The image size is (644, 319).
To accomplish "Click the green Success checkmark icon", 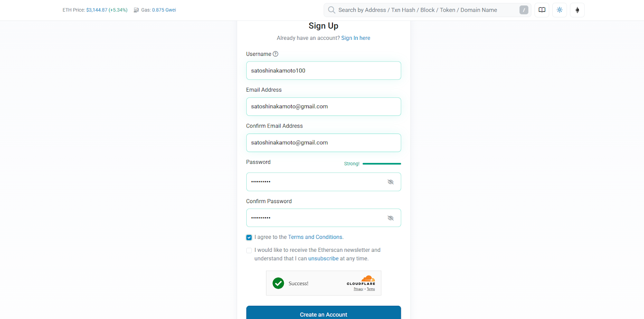I will click(278, 283).
